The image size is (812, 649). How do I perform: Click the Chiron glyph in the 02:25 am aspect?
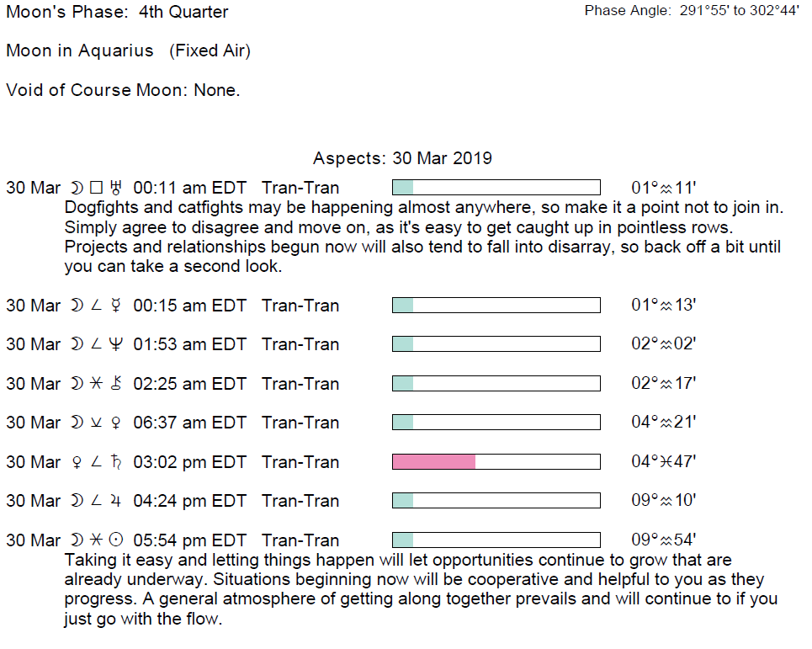[117, 384]
